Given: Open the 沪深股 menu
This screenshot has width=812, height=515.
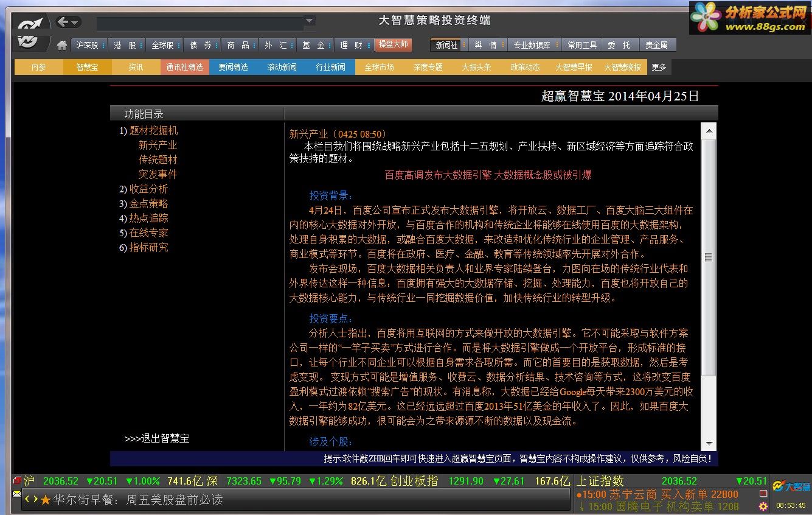Looking at the screenshot, I should pyautogui.click(x=89, y=45).
